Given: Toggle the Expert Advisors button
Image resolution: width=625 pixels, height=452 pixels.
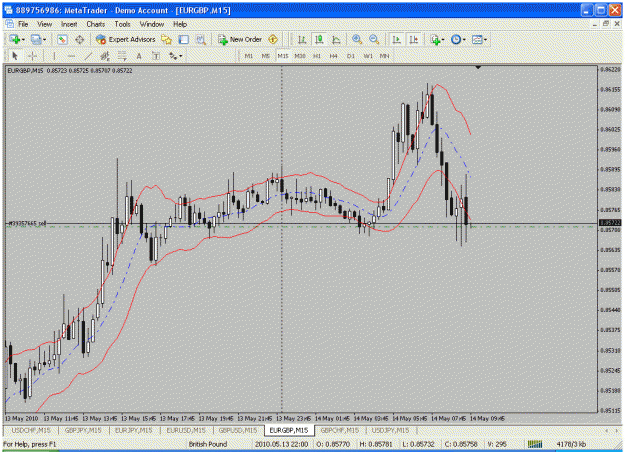Looking at the screenshot, I should click(x=126, y=39).
